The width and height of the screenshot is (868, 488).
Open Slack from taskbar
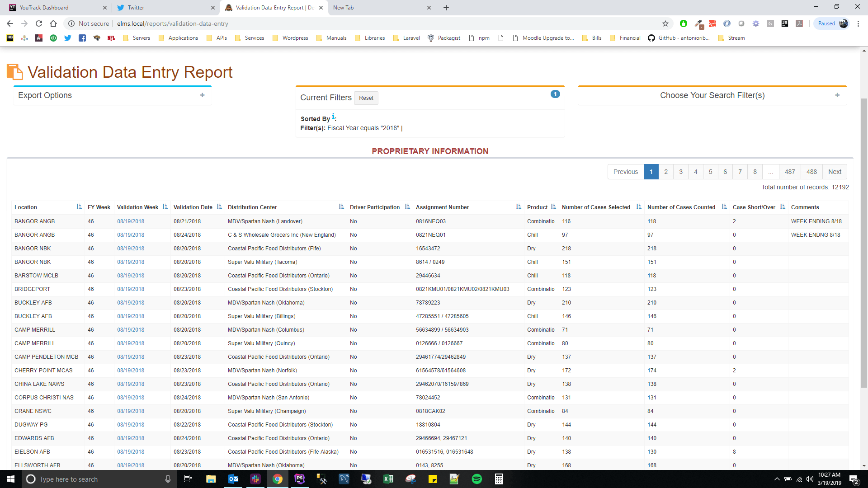click(x=255, y=479)
